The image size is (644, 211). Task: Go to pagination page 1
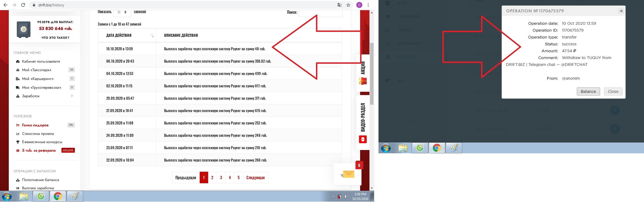[x=204, y=177]
